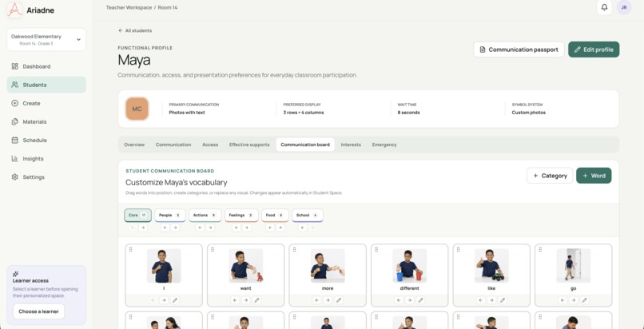
Task: Move Core category right
Action: coord(143,228)
